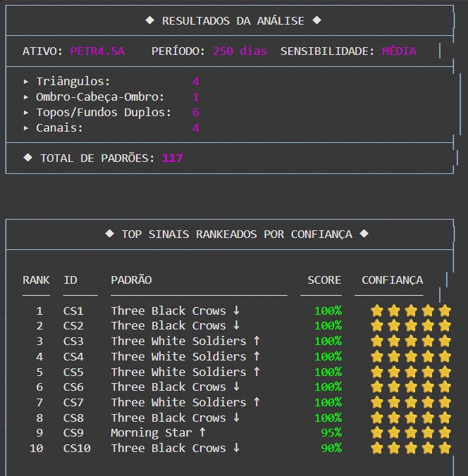Click the diamond right of TOP SINAIS title
Viewport: 468px width, 476px height.
coord(364,234)
